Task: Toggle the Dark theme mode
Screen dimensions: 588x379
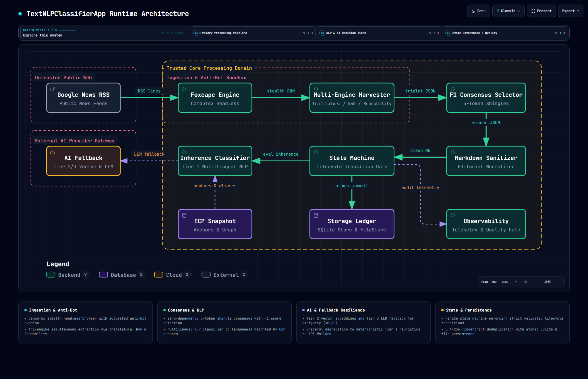Action: click(x=478, y=11)
